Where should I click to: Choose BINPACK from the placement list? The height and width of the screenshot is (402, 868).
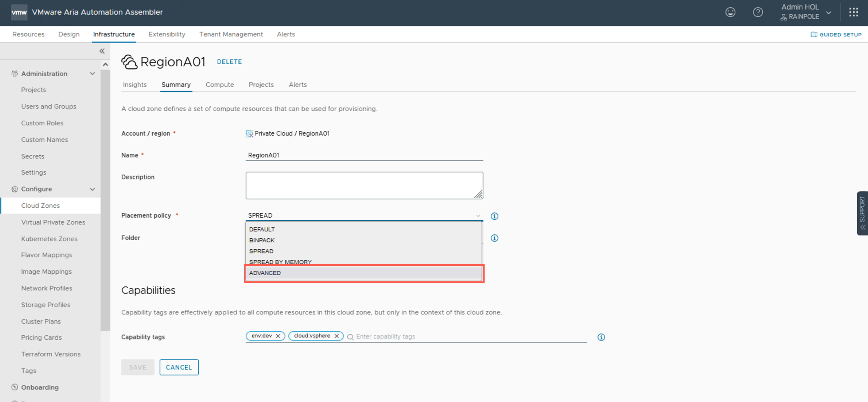coord(262,240)
